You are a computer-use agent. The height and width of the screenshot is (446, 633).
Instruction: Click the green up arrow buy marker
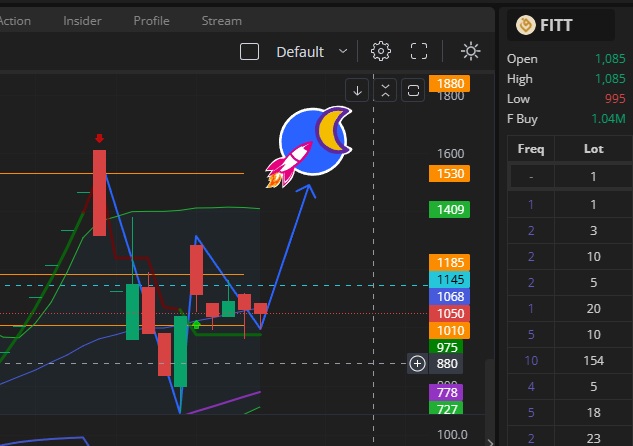[x=196, y=325]
